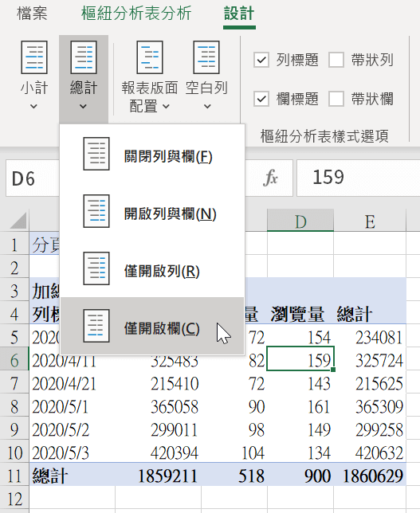The image size is (420, 513).
Task: Uncheck the 列標題 checkbox
Action: (261, 60)
